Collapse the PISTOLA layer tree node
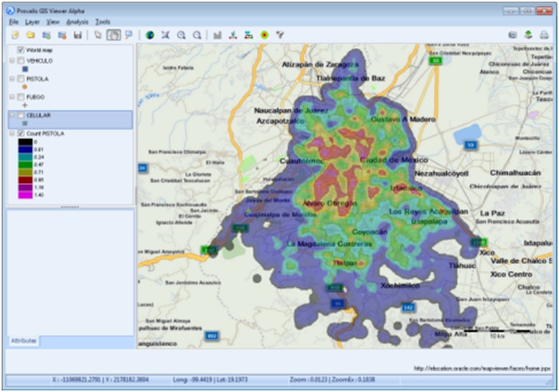 pos(11,79)
